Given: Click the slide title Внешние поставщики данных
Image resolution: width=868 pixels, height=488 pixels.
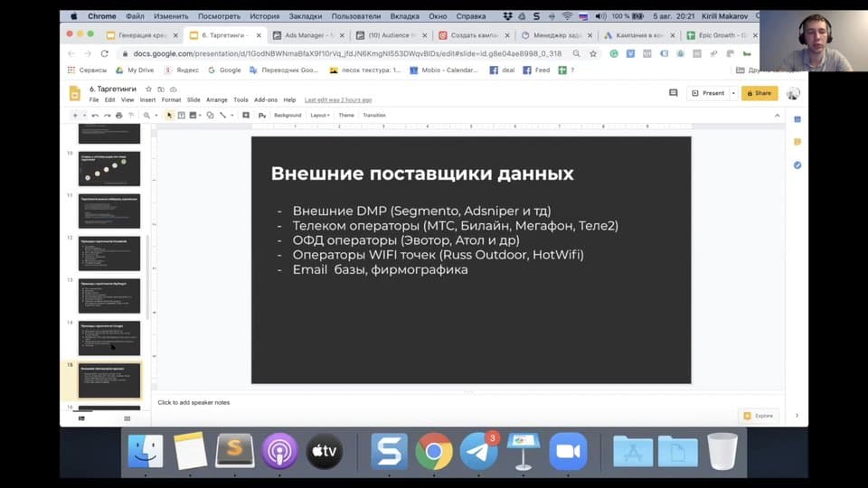Looking at the screenshot, I should 422,174.
